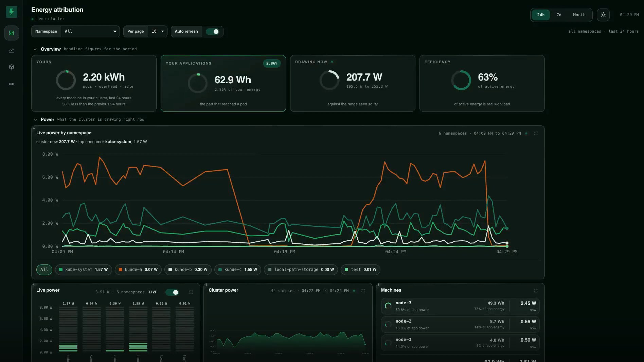Screen dimensions: 644x362
Task: Click the live status dot beside Drawing Now
Action: tap(332, 62)
